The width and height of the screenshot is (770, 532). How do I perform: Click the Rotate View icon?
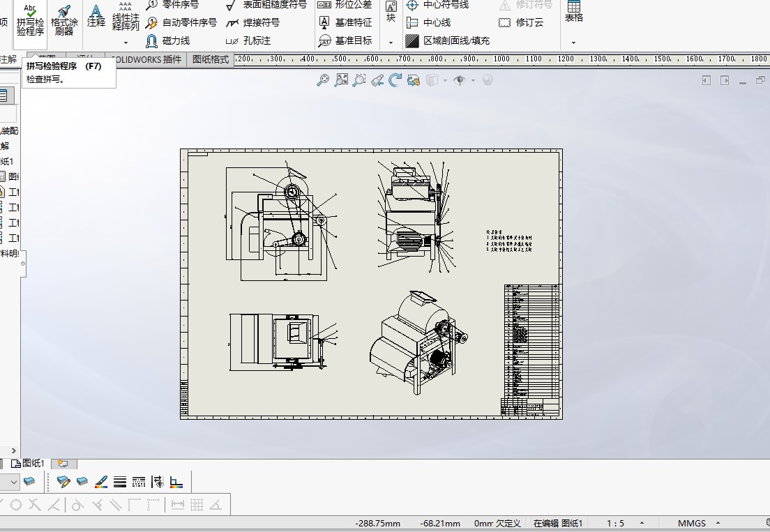[395, 80]
